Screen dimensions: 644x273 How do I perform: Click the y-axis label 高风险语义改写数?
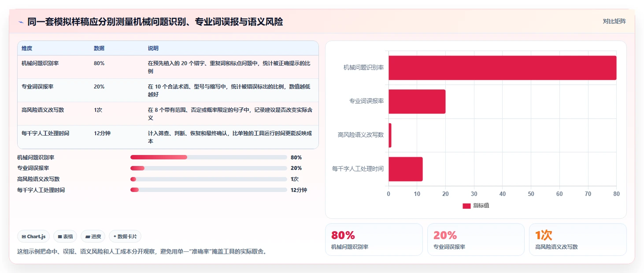tap(361, 135)
